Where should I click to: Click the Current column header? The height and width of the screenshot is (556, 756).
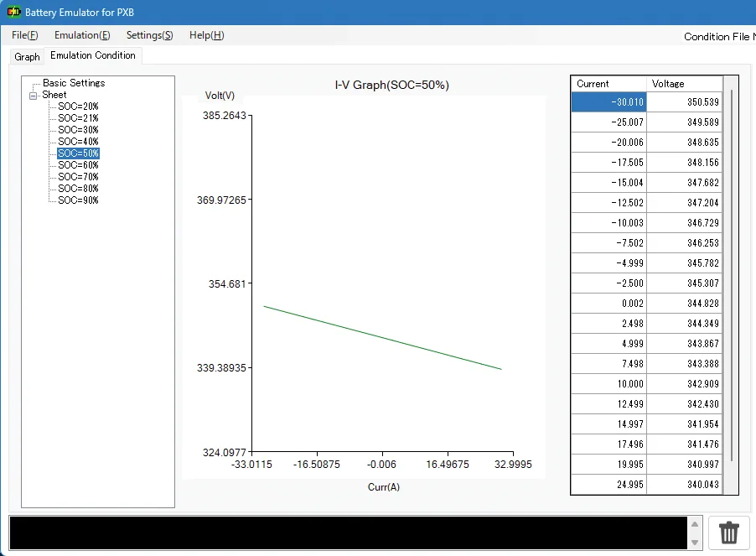(x=608, y=83)
